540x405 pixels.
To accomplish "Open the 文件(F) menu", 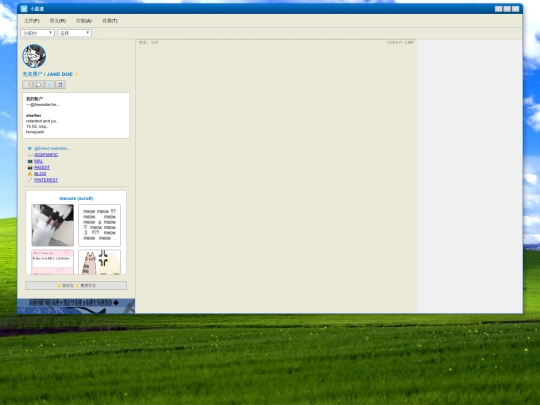I will (32, 21).
